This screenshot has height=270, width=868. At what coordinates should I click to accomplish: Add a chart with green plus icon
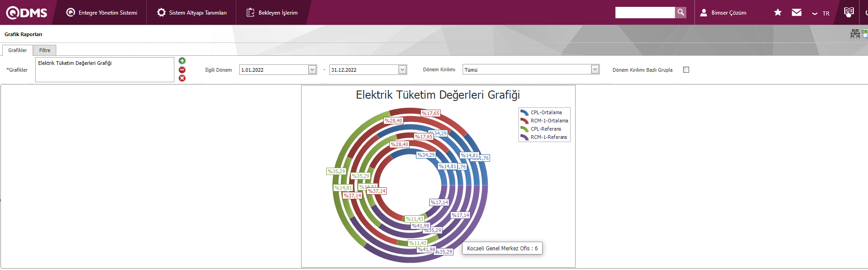(x=182, y=61)
